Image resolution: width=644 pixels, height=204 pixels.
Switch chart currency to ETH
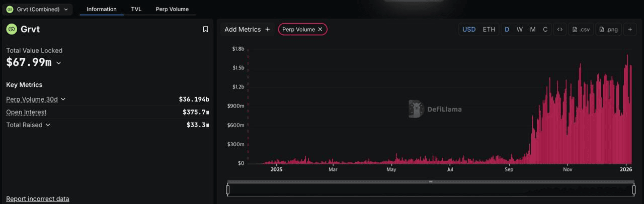click(489, 29)
